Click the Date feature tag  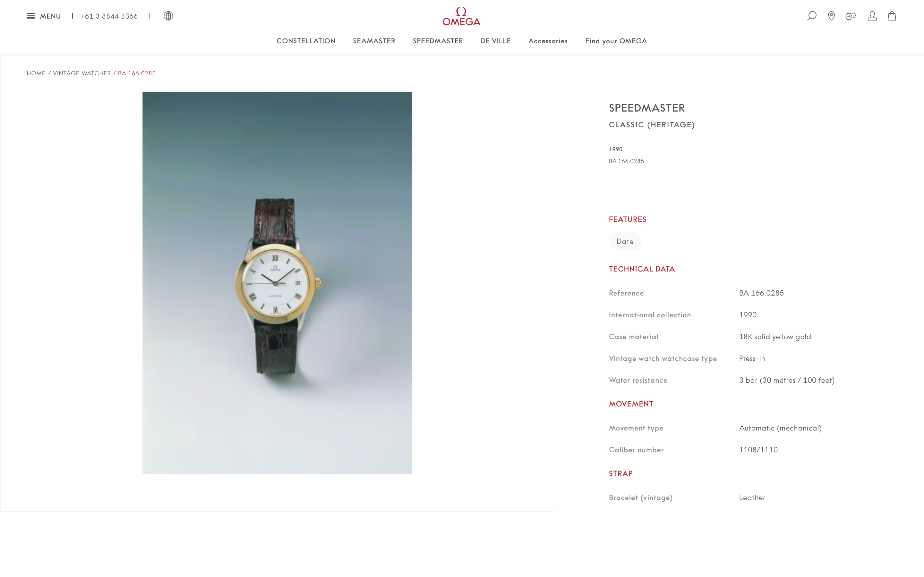tap(625, 241)
